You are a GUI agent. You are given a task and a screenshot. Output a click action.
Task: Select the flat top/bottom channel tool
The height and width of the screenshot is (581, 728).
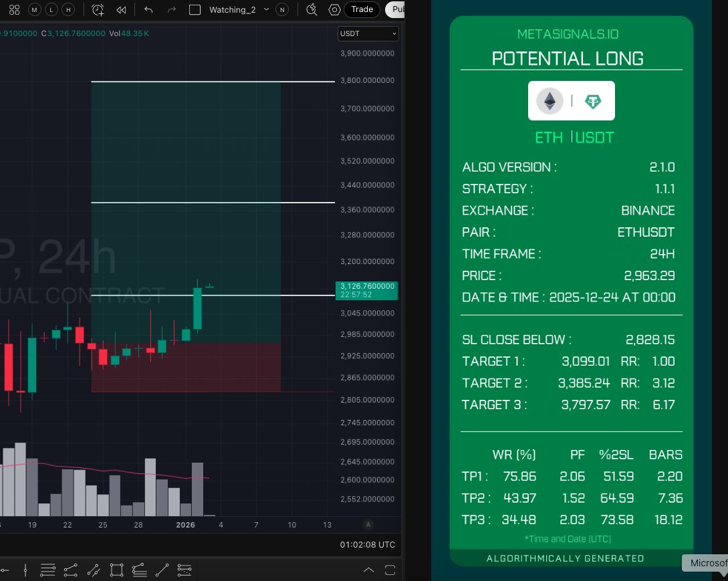(139, 570)
